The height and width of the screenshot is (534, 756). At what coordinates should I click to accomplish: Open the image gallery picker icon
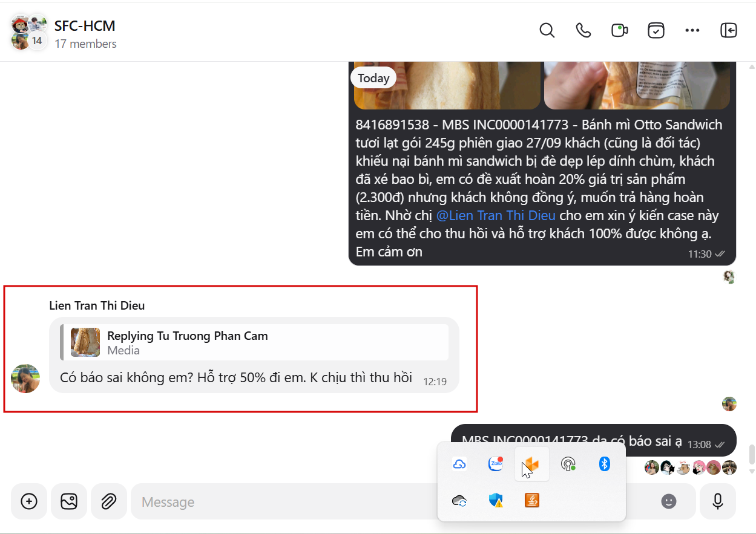click(69, 501)
